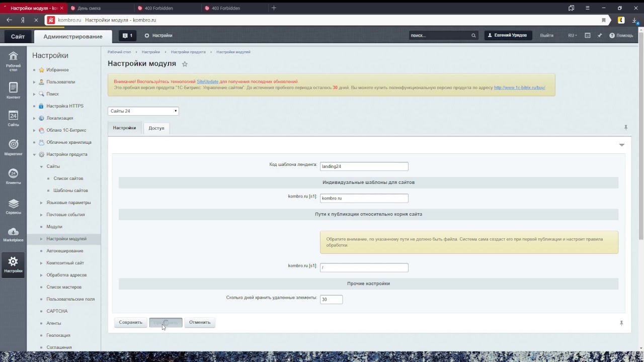The height and width of the screenshot is (362, 644).
Task: Open Модули in settings tree
Action: [54, 227]
